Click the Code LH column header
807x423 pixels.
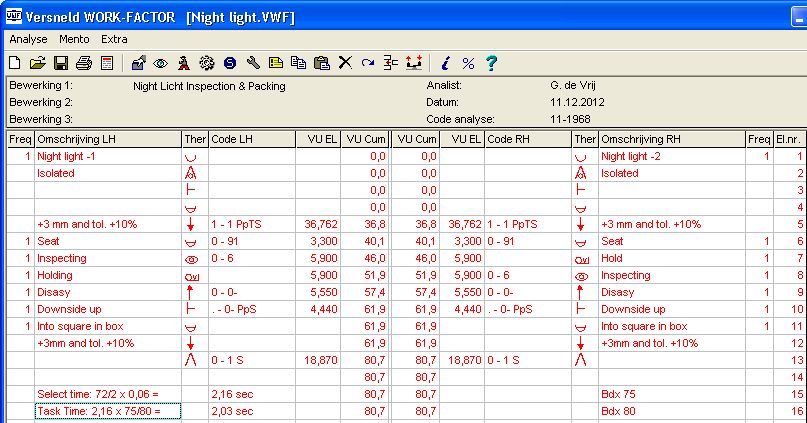click(252, 139)
